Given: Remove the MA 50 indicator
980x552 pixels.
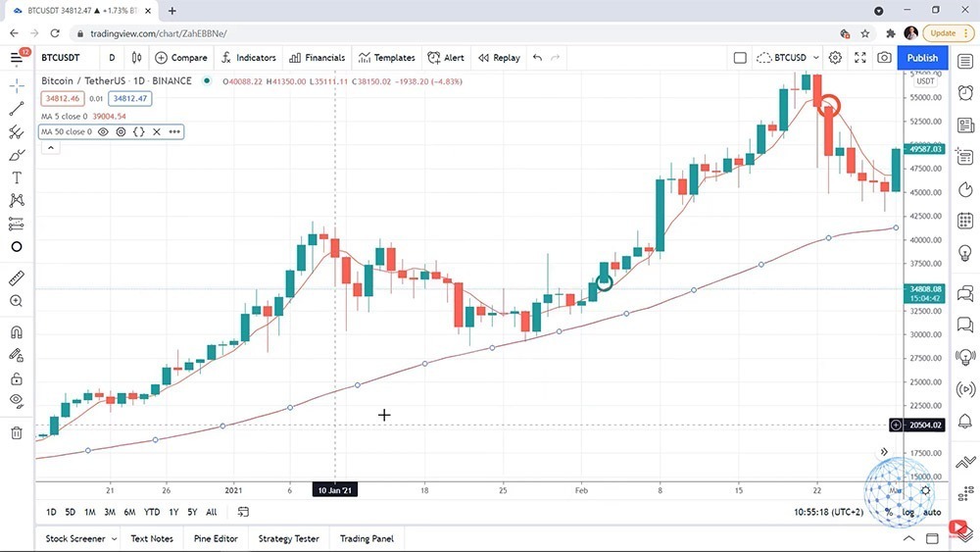Looking at the screenshot, I should (157, 132).
